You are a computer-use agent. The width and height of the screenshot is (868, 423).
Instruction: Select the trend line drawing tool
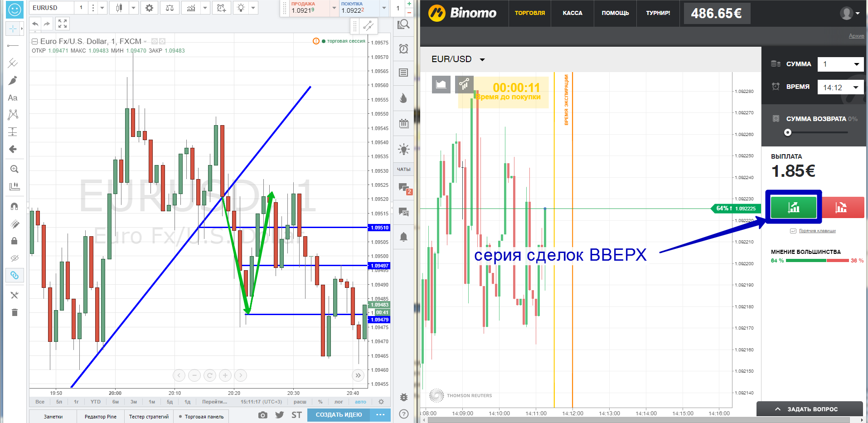pyautogui.click(x=13, y=45)
